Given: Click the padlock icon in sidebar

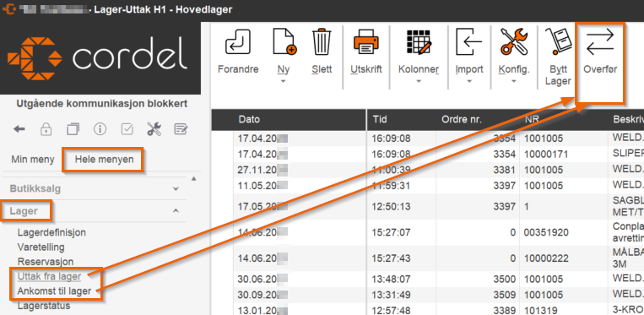Looking at the screenshot, I should [46, 129].
